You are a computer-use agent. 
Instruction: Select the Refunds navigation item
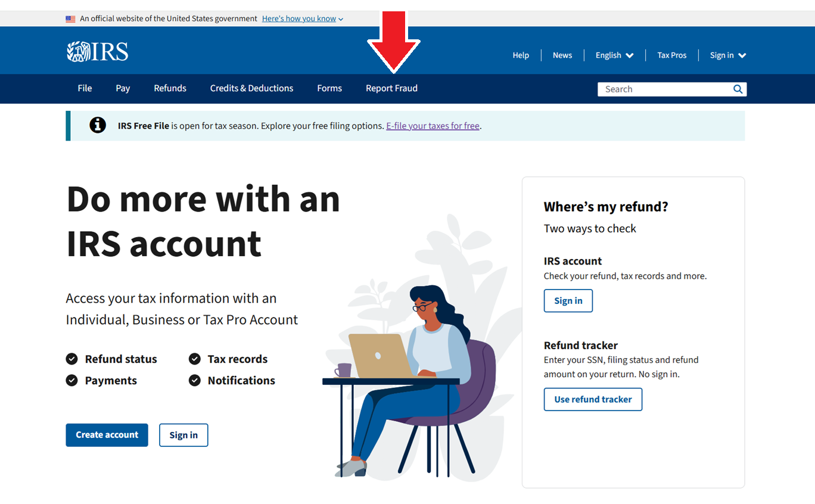click(170, 88)
